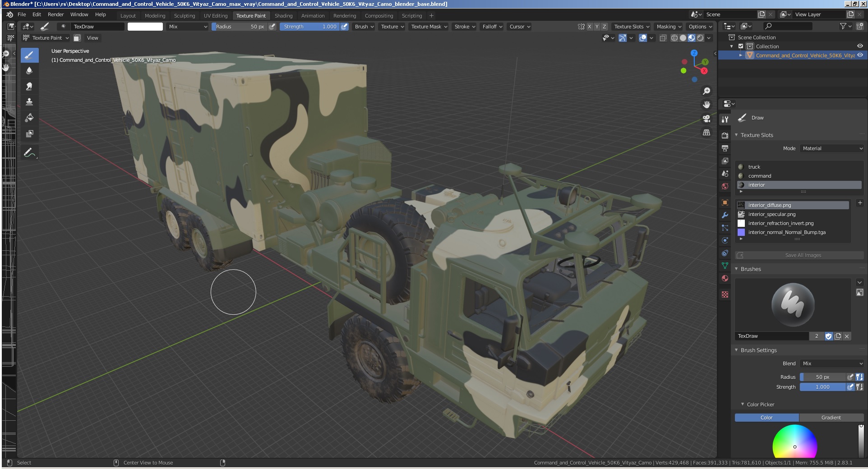The height and width of the screenshot is (469, 868).
Task: Click the Blender logo menu icon
Action: [9, 14]
